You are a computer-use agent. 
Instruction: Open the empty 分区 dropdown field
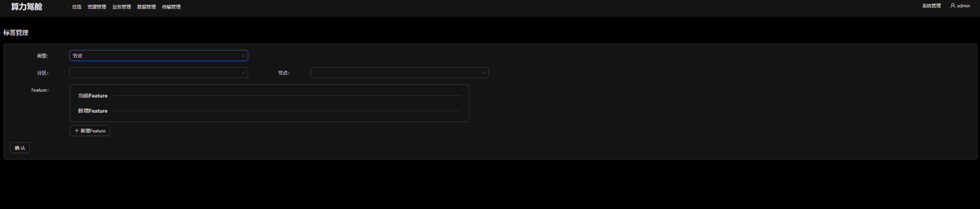coord(159,73)
